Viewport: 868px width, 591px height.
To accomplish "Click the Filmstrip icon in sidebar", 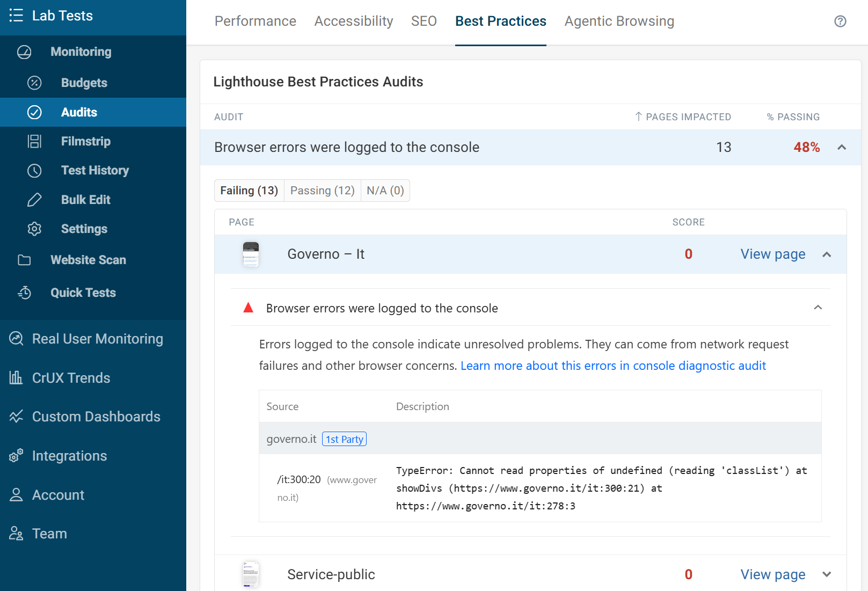I will 34,141.
